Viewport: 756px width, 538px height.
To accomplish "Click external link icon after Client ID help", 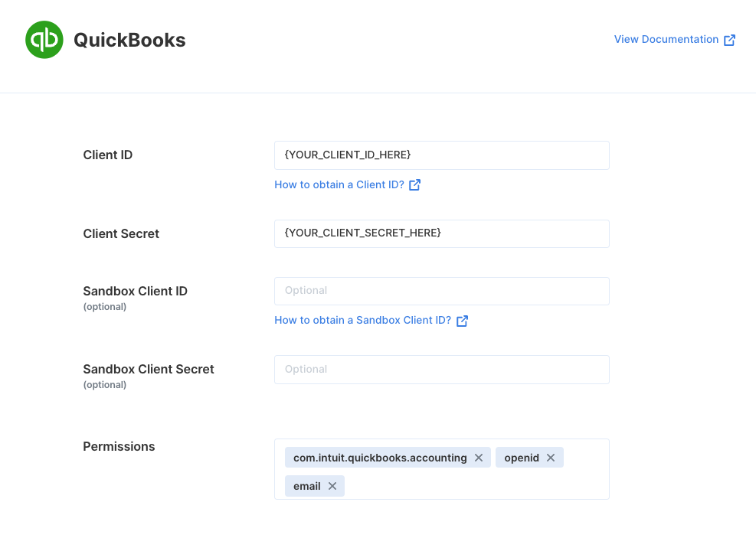I will coord(414,185).
